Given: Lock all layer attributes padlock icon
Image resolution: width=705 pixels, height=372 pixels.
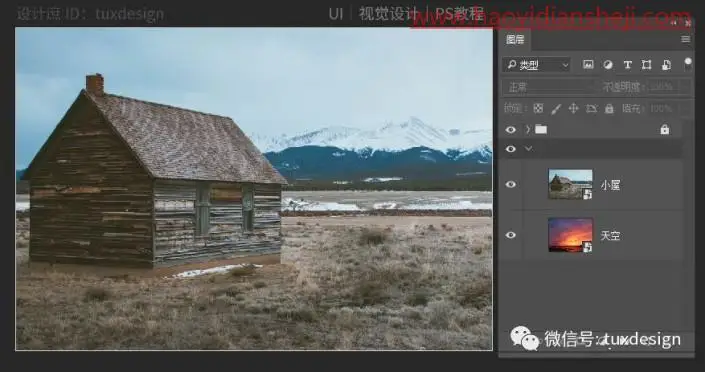Looking at the screenshot, I should point(609,108).
